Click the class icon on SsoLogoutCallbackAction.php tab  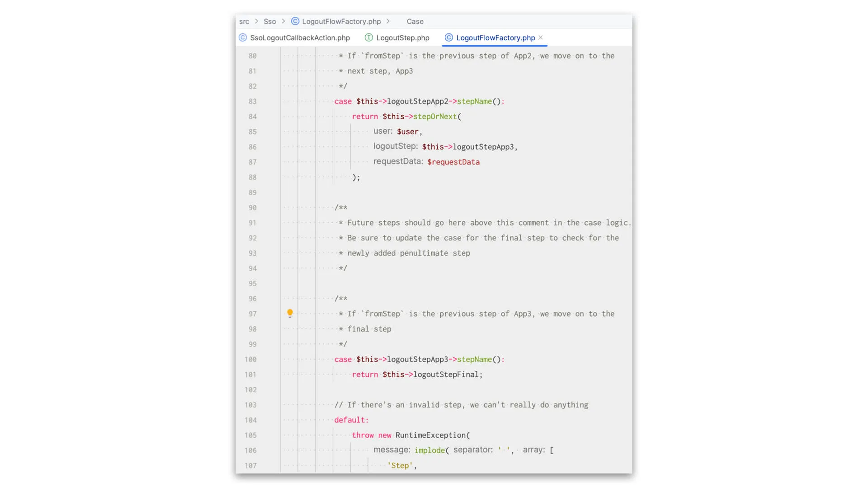pos(242,38)
